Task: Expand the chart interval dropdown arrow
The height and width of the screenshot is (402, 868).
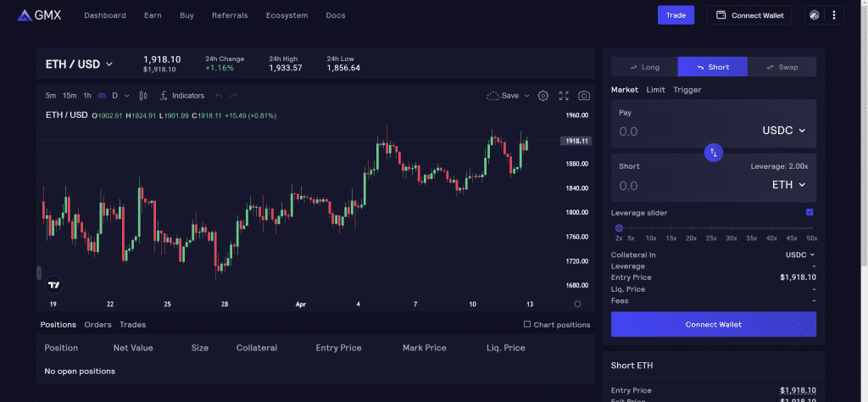Action: [x=127, y=96]
